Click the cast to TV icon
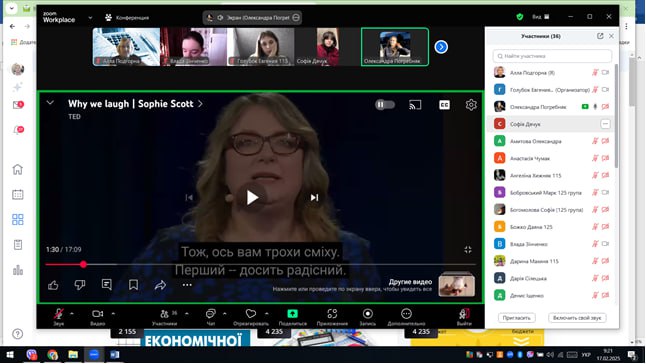 pyautogui.click(x=415, y=105)
